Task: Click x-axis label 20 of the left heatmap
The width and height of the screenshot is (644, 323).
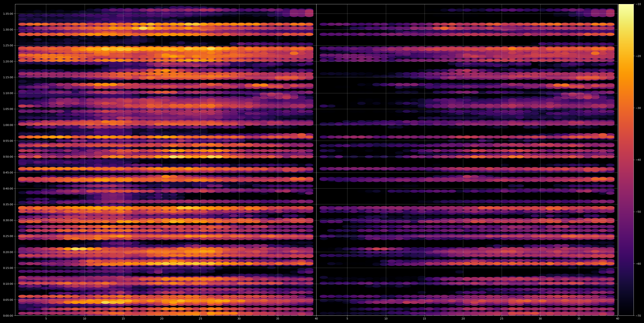Action: pos(162,319)
